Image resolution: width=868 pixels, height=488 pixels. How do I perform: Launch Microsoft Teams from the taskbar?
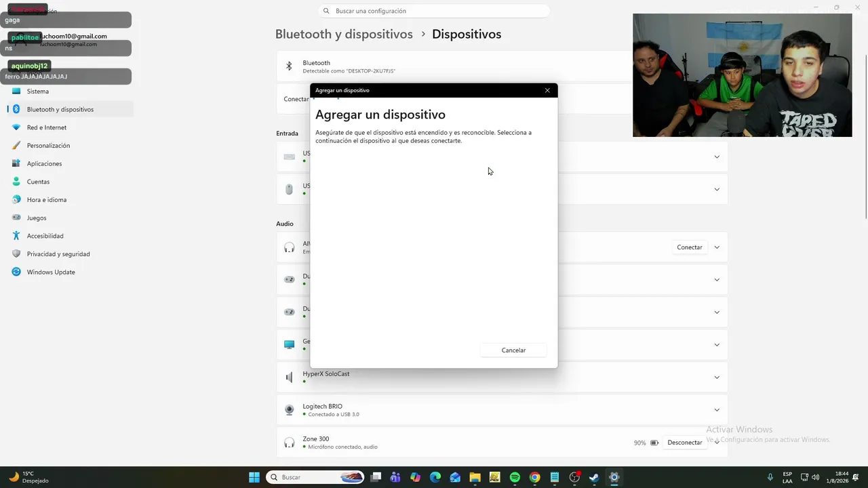click(395, 477)
